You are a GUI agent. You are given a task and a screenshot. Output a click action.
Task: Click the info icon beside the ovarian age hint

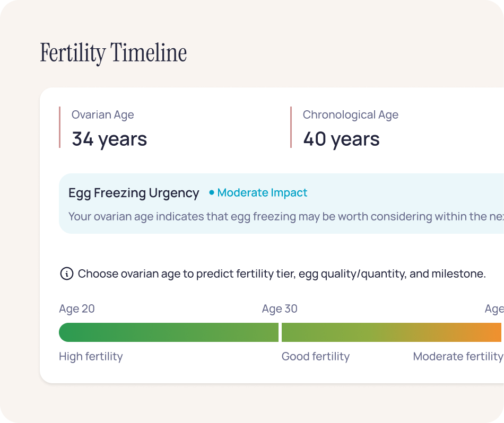coord(66,274)
